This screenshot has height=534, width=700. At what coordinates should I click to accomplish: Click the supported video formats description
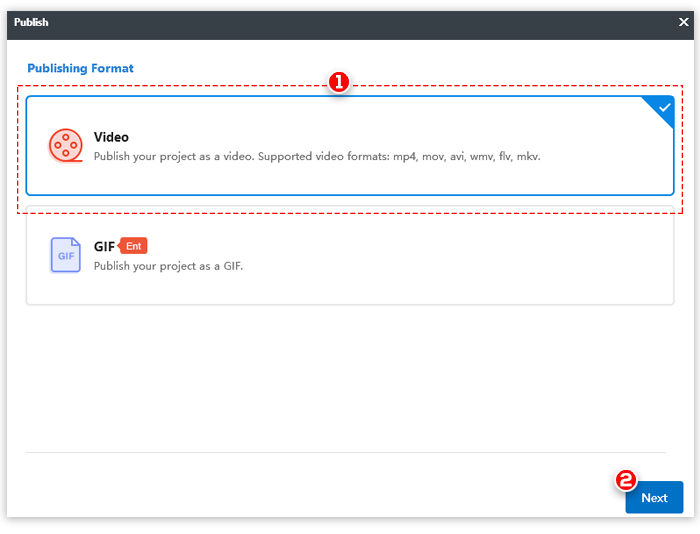pos(317,157)
